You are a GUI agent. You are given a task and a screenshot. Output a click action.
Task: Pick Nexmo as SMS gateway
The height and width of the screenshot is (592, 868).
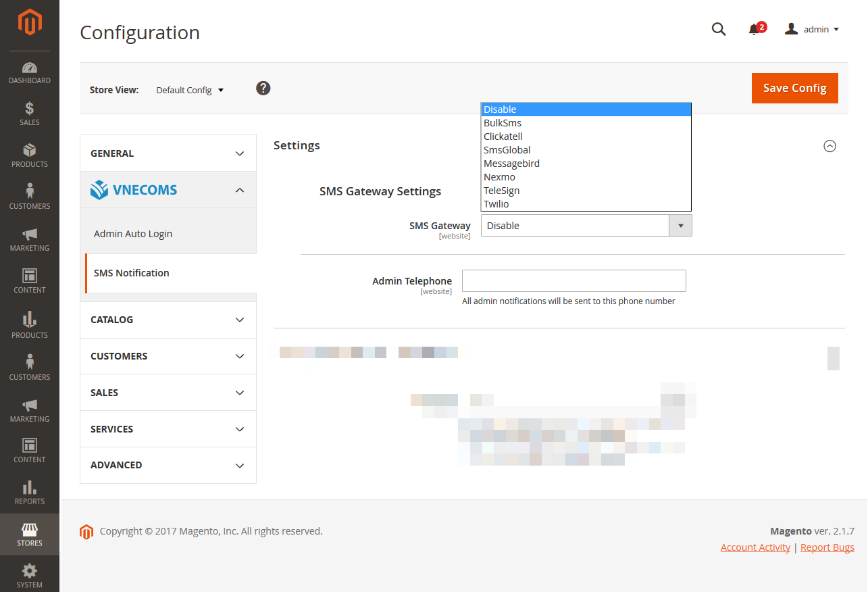[586, 177]
